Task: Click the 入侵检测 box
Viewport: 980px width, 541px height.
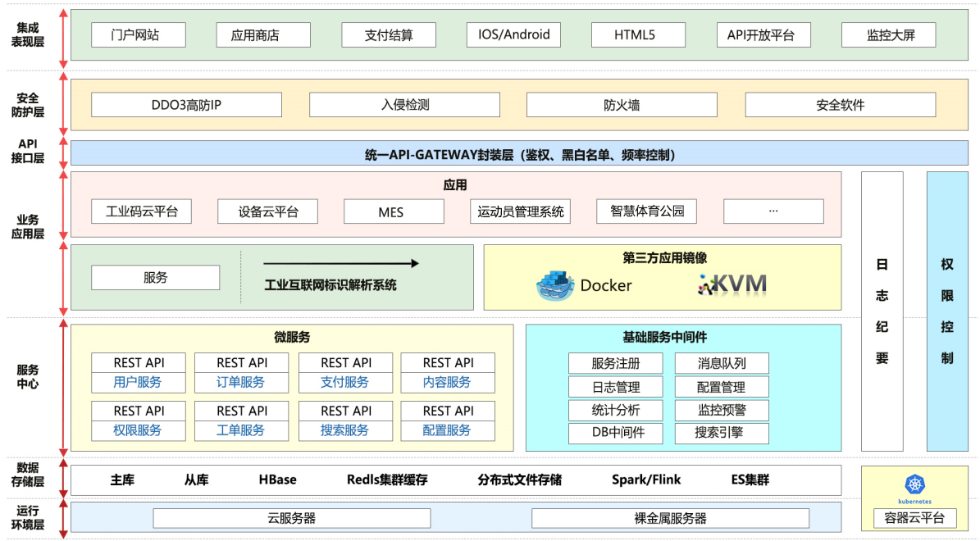Action: [404, 105]
